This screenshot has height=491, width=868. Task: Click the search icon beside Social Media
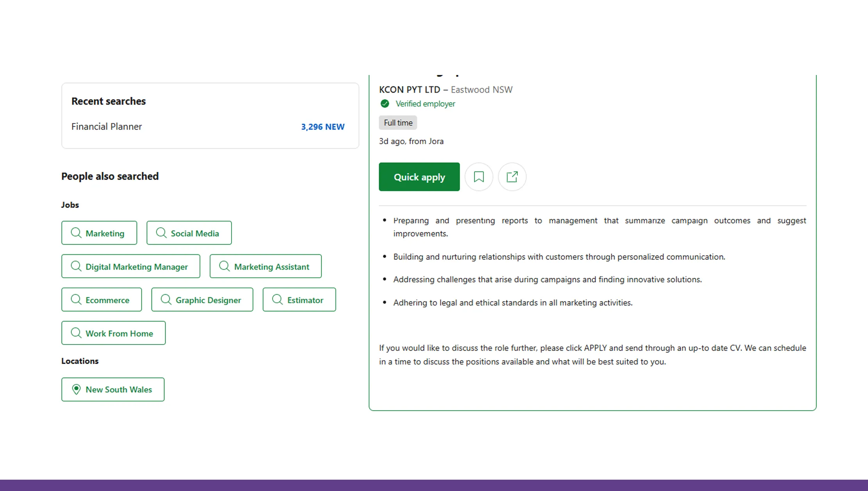(x=161, y=233)
